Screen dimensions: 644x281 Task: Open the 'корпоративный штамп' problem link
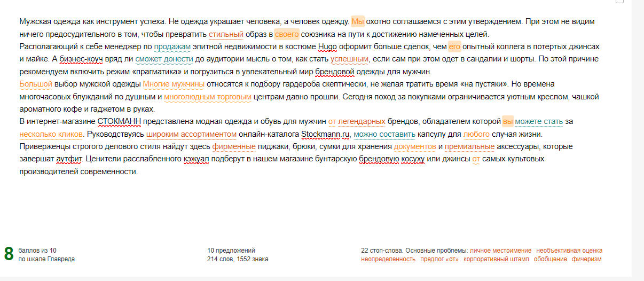point(497,259)
